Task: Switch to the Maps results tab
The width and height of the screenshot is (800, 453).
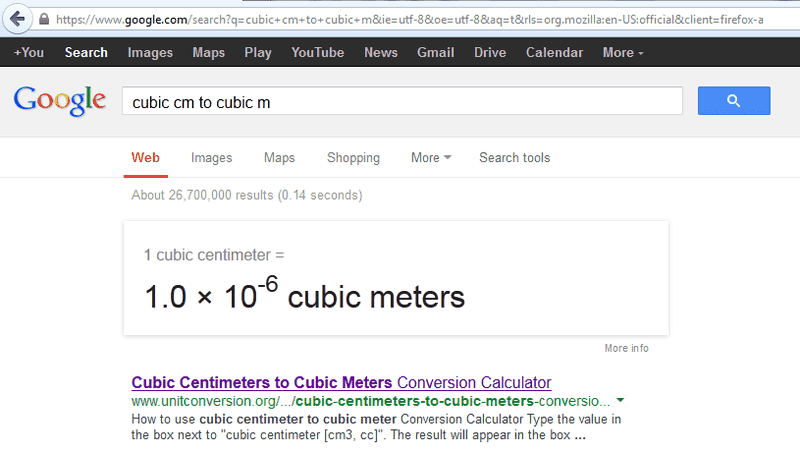Action: [279, 158]
